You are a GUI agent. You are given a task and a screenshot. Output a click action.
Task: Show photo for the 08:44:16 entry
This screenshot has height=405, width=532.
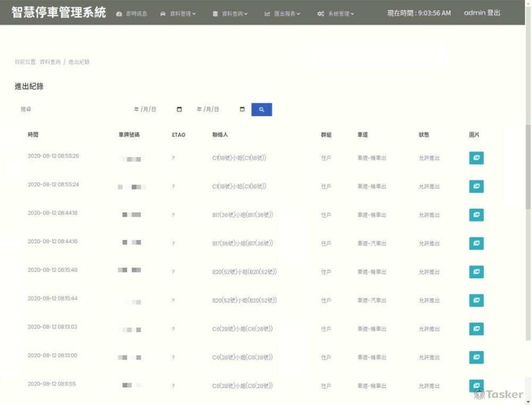476,244
